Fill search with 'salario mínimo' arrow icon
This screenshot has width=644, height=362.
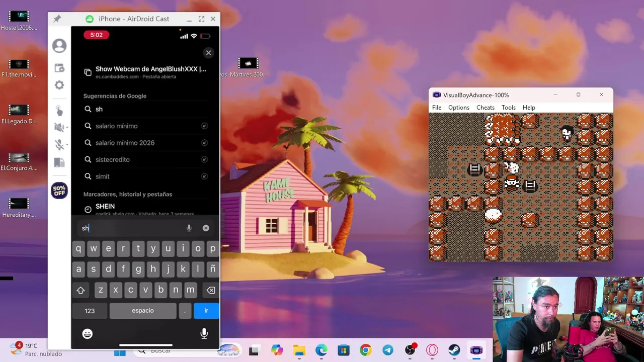pyautogui.click(x=204, y=126)
